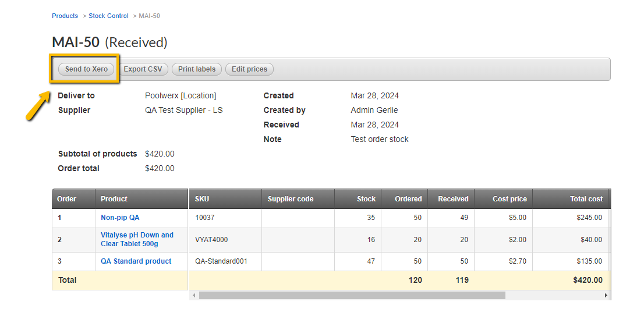Click the MAI-50 breadcrumb text

(150, 16)
